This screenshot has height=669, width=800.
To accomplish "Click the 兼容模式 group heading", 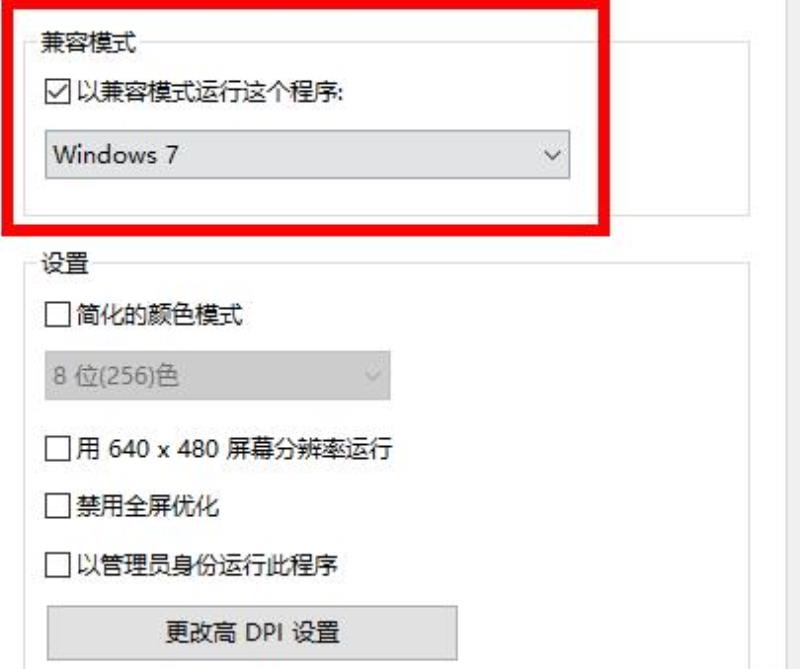I will [88, 42].
